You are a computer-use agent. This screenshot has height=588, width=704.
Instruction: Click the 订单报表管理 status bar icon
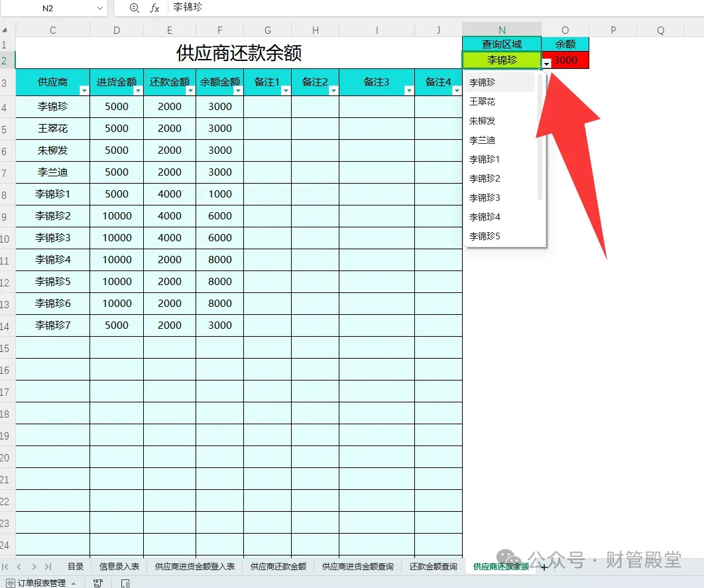11,583
